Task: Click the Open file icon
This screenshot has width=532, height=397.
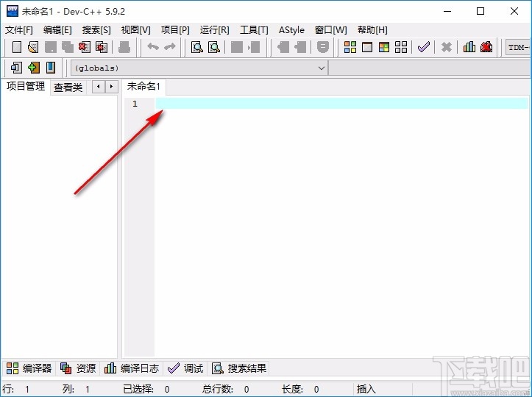Action: point(33,47)
